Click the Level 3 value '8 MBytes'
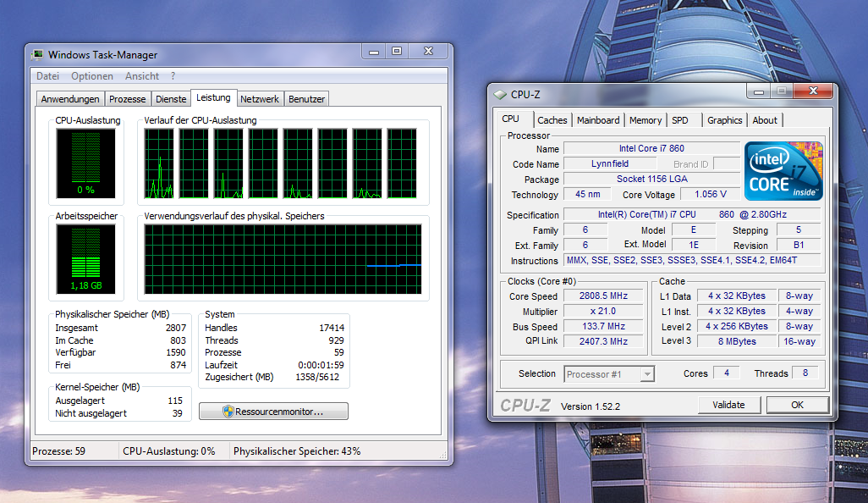868x503 pixels. tap(736, 342)
